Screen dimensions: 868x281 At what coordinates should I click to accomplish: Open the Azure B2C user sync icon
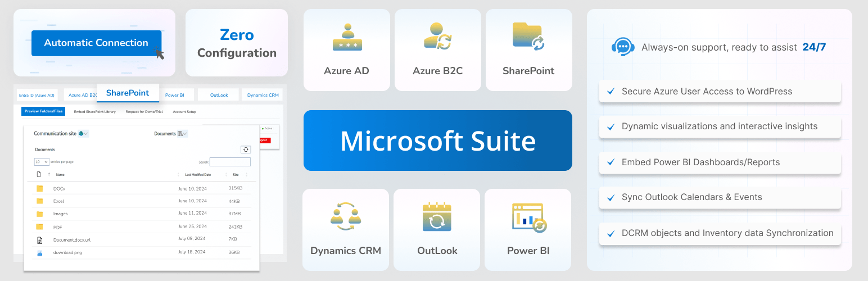click(x=437, y=36)
